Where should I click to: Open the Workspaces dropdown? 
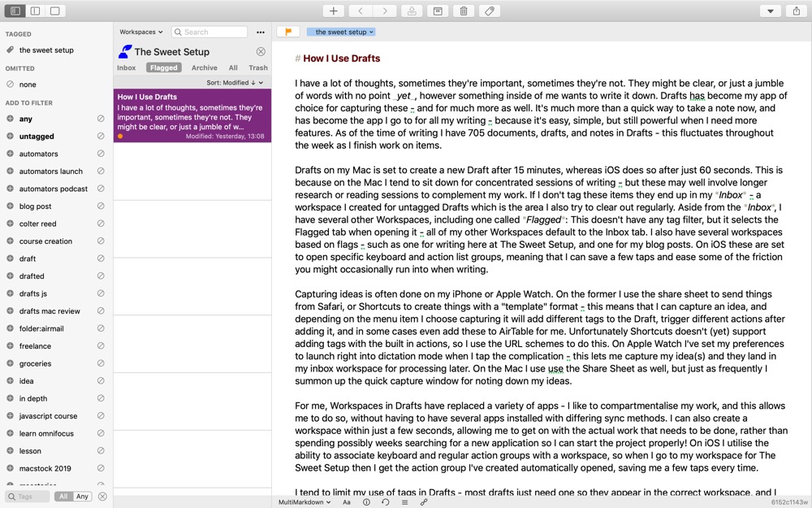pos(140,32)
